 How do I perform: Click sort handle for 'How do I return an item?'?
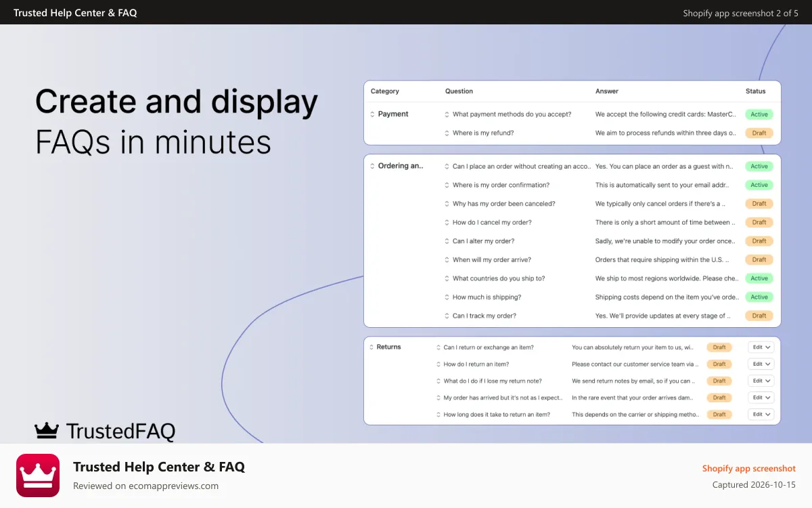(438, 364)
